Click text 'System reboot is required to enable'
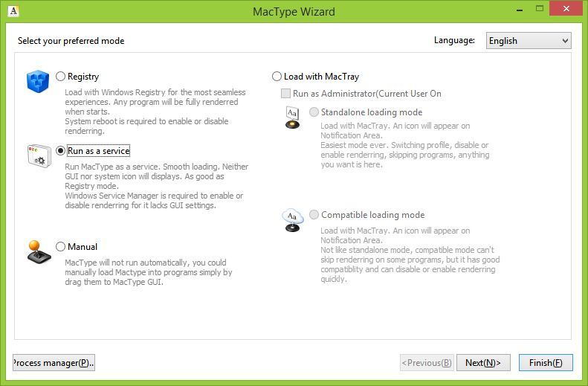The width and height of the screenshot is (588, 386). coord(129,121)
